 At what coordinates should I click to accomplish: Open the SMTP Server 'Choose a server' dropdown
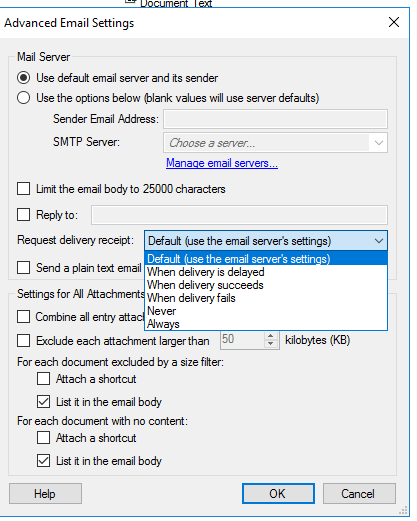[x=275, y=143]
